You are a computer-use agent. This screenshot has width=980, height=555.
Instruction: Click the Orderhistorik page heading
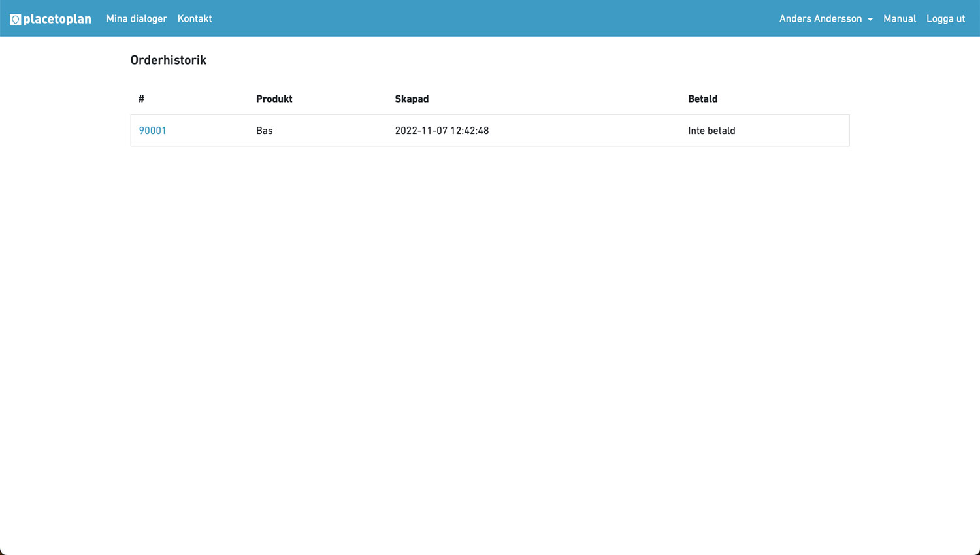(x=169, y=60)
